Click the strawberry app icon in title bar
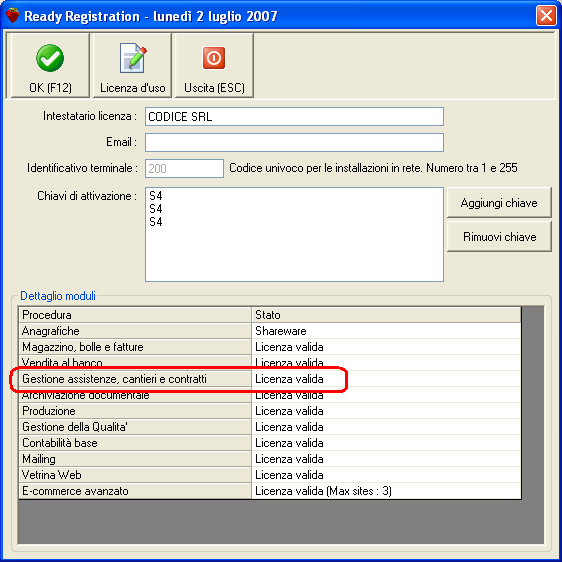 coord(13,16)
